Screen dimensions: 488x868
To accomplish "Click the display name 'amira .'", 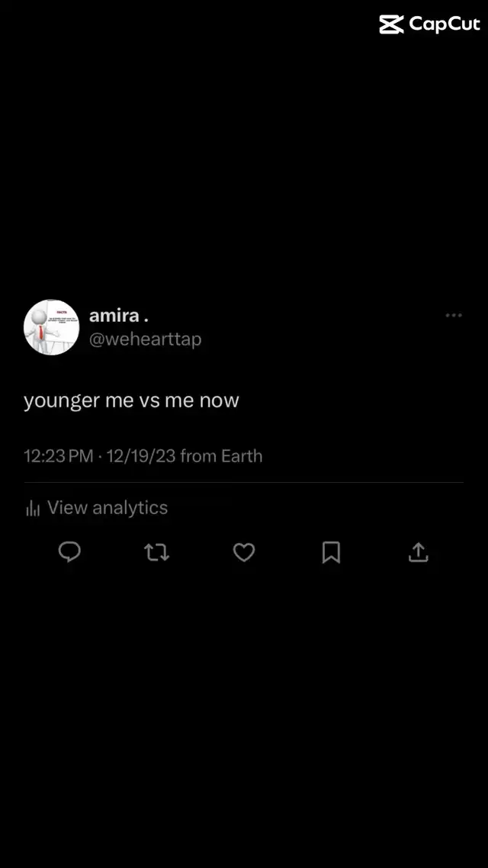I will 118,316.
